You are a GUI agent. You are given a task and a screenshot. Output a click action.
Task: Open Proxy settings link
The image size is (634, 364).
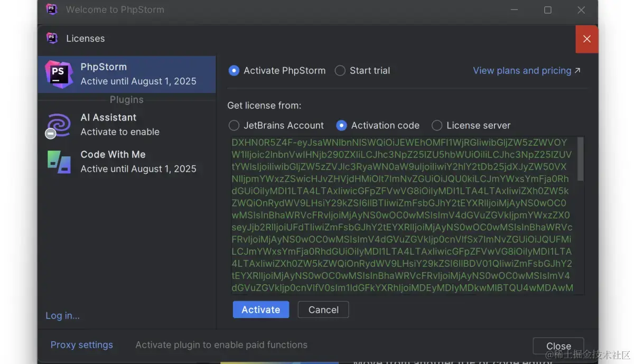click(x=82, y=344)
